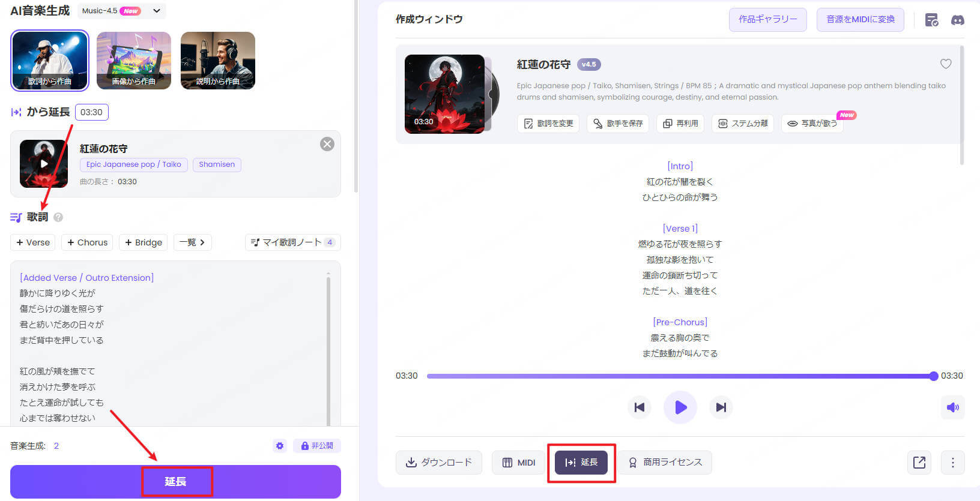Select the 画像から作曲 mode thumbnail

(x=134, y=61)
